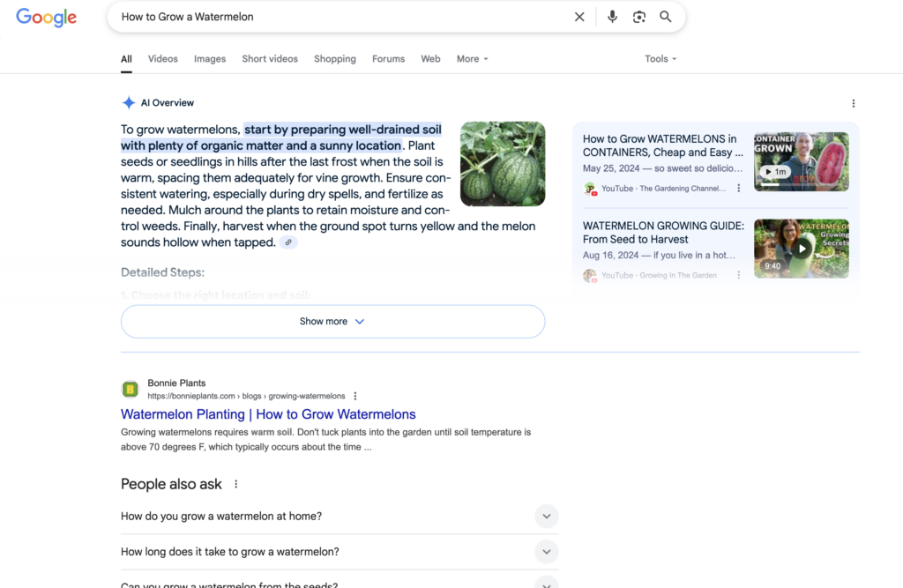Switch to the Images tab
Image resolution: width=903 pixels, height=588 pixels.
(210, 59)
